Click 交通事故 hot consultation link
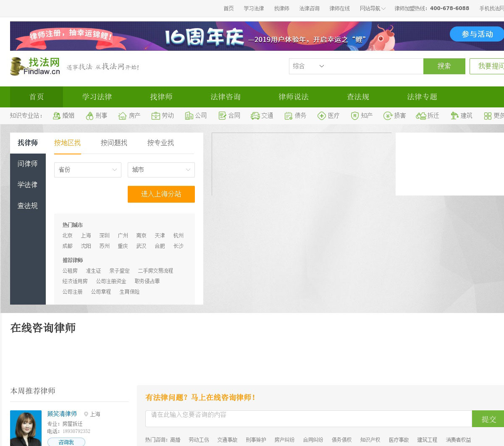The image size is (504, 446). pyautogui.click(x=228, y=440)
